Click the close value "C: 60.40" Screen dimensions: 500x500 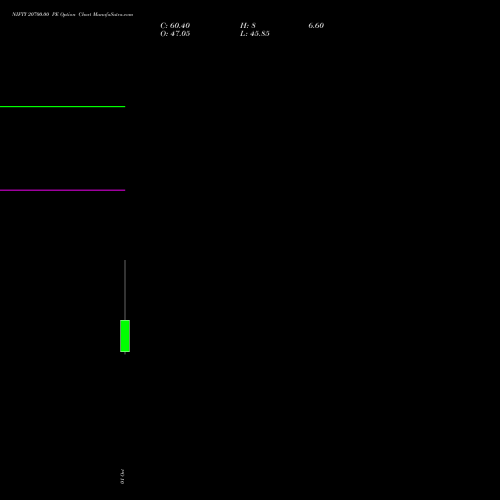point(175,26)
